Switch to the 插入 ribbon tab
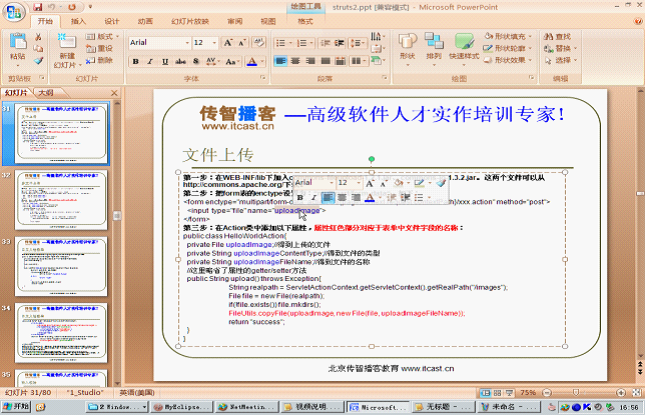Viewport: 645px width, 415px height. point(78,21)
